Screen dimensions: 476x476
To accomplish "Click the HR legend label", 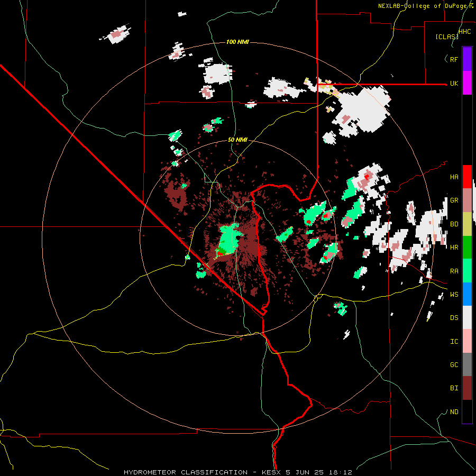I will click(454, 248).
